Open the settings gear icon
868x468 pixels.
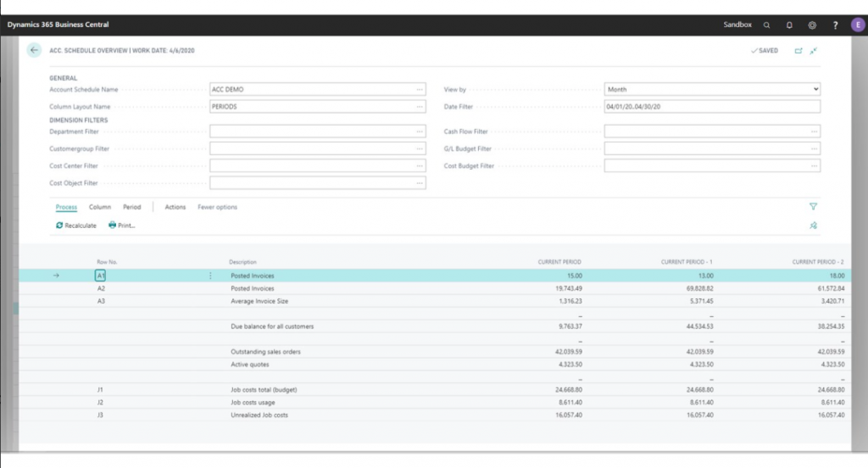click(x=812, y=25)
